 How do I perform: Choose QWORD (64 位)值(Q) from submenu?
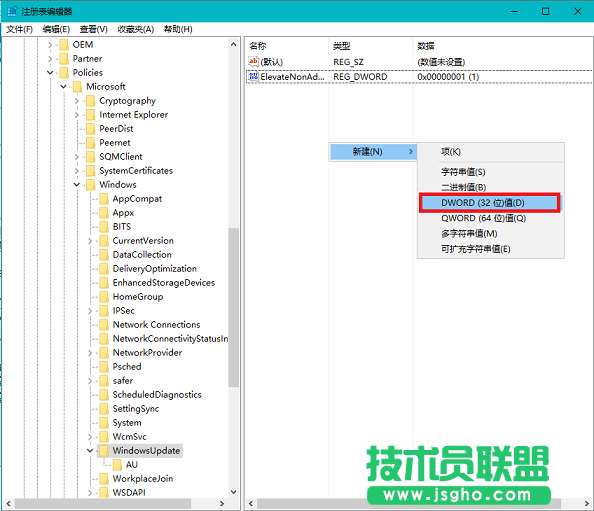(x=491, y=219)
